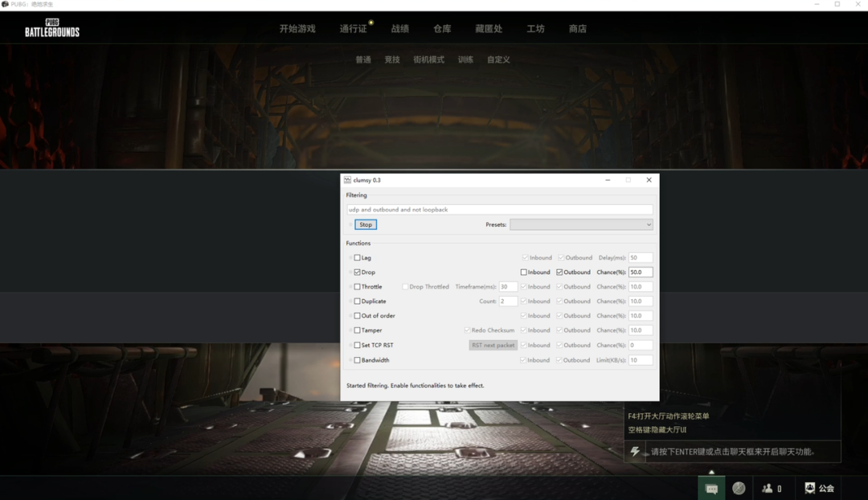Enable the Bandwidth function checkbox

pyautogui.click(x=357, y=360)
